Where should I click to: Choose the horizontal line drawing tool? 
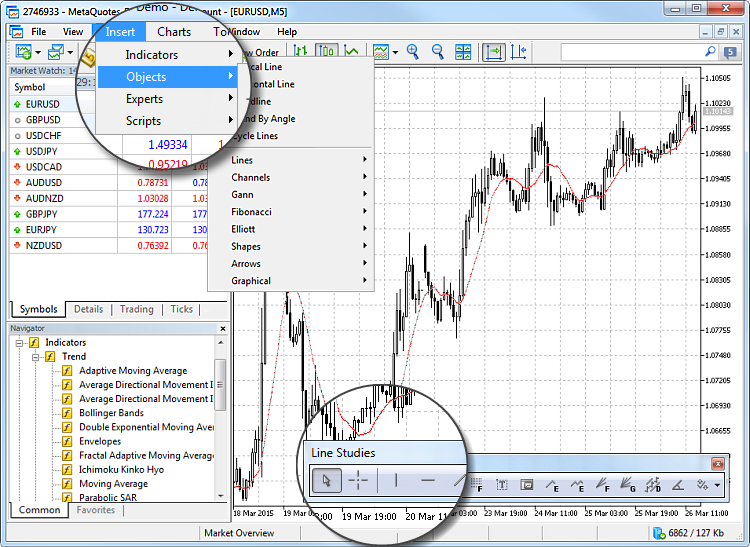pyautogui.click(x=428, y=480)
